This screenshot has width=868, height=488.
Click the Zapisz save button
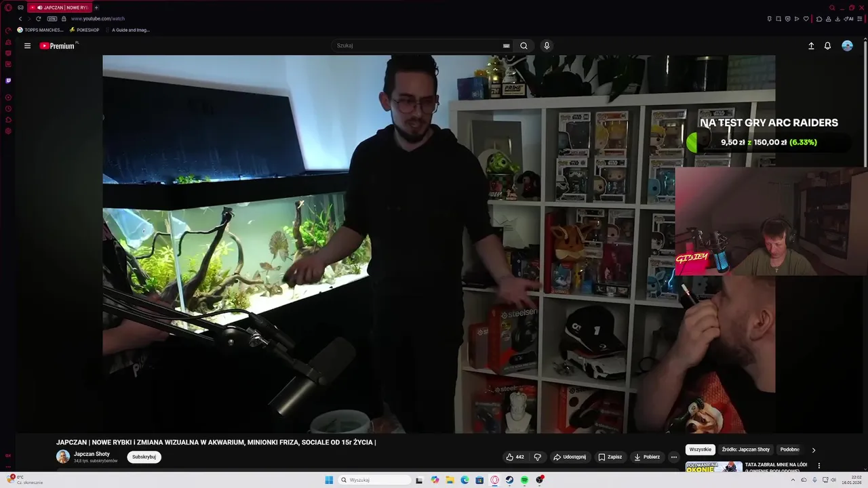coord(610,457)
